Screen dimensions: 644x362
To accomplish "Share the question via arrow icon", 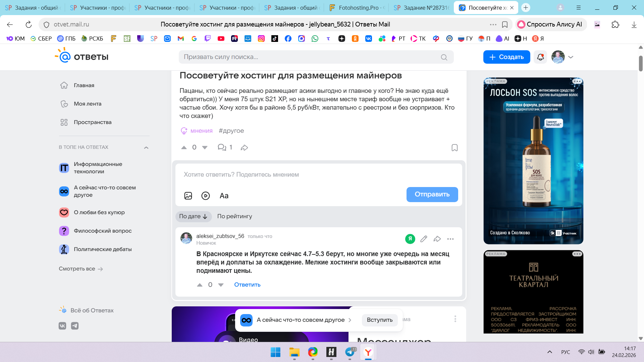I will click(244, 147).
